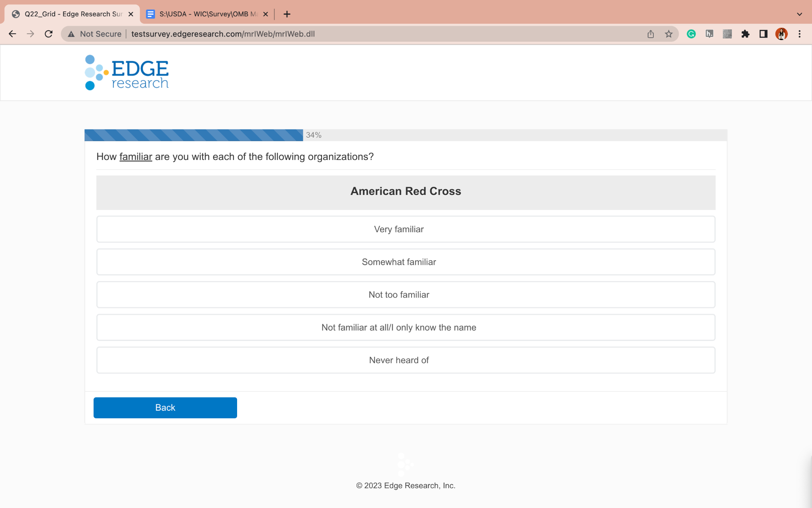Click the share page icon
This screenshot has height=508, width=812.
651,34
